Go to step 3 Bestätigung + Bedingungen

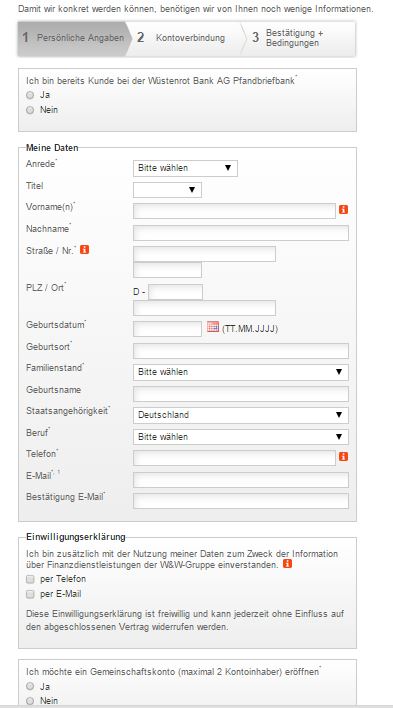pyautogui.click(x=298, y=38)
